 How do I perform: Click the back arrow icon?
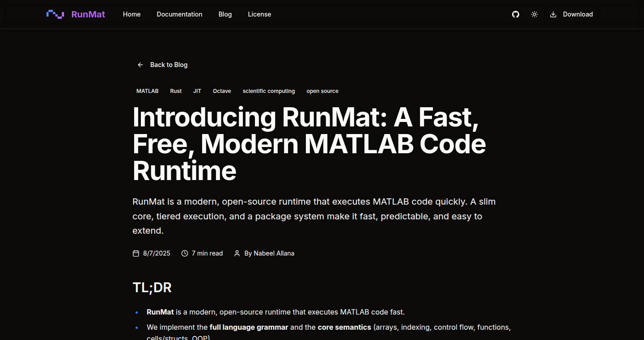[140, 65]
